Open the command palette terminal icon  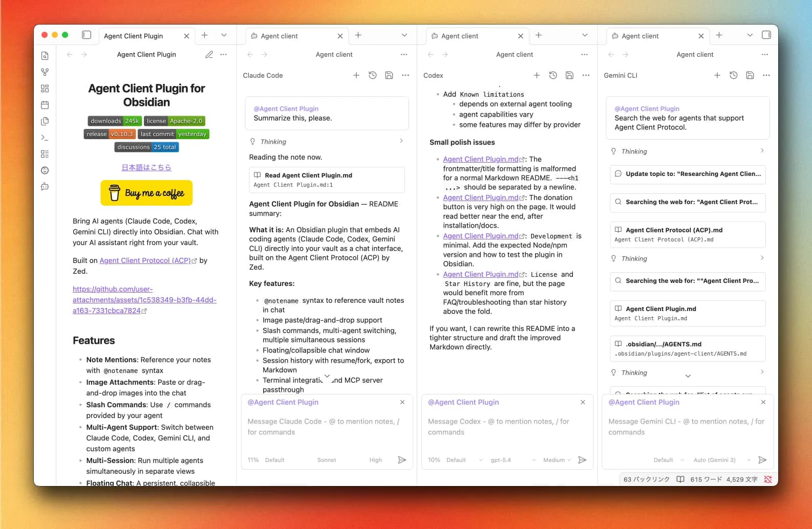45,138
